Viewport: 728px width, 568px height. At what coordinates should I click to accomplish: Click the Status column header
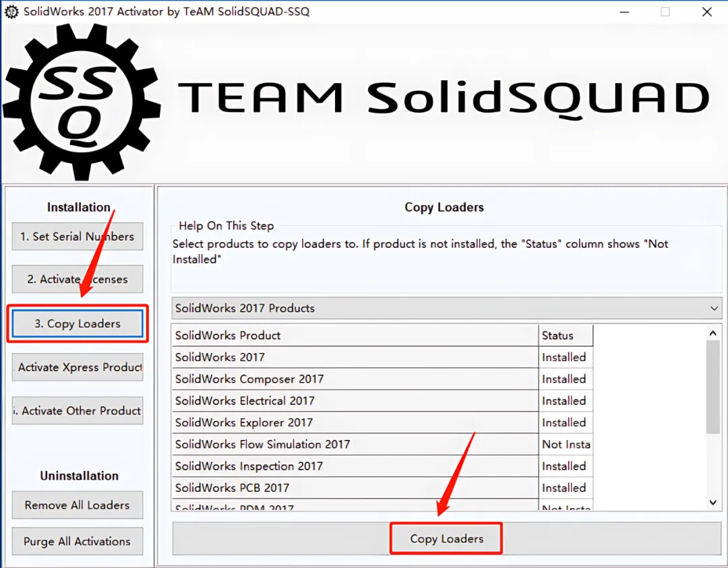click(566, 335)
